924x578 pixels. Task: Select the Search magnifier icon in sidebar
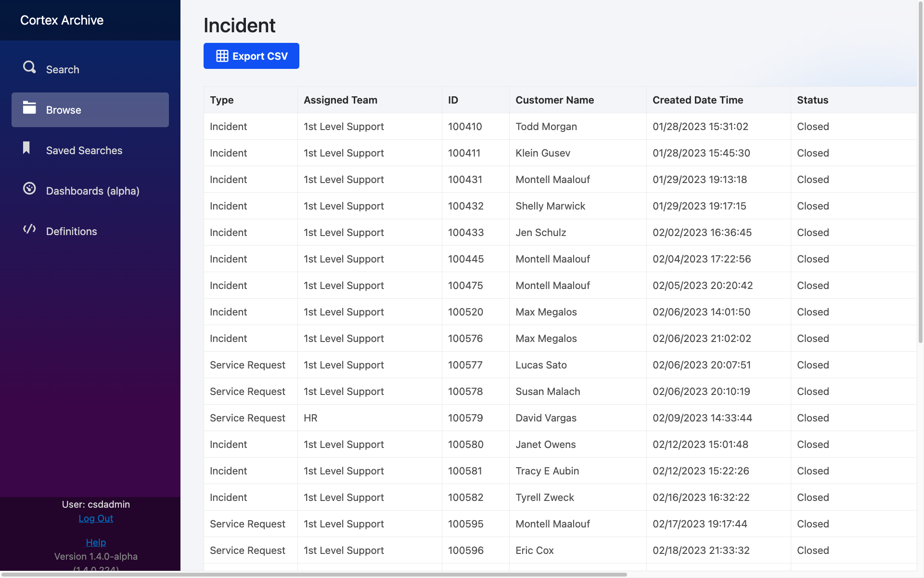[x=29, y=67]
